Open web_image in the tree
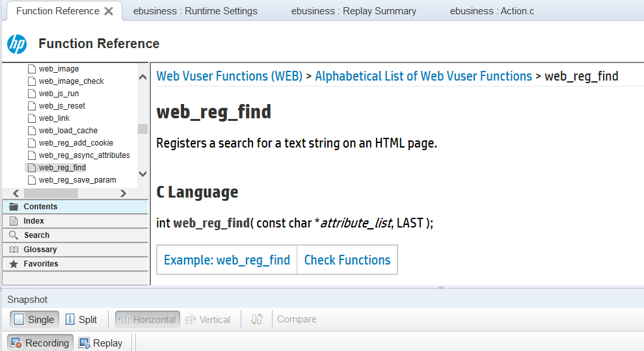The image size is (644, 351). point(59,68)
